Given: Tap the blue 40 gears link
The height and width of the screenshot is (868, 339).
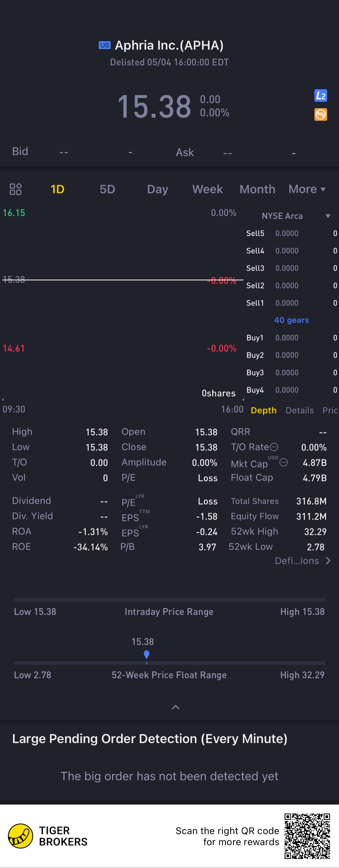Looking at the screenshot, I should (291, 320).
